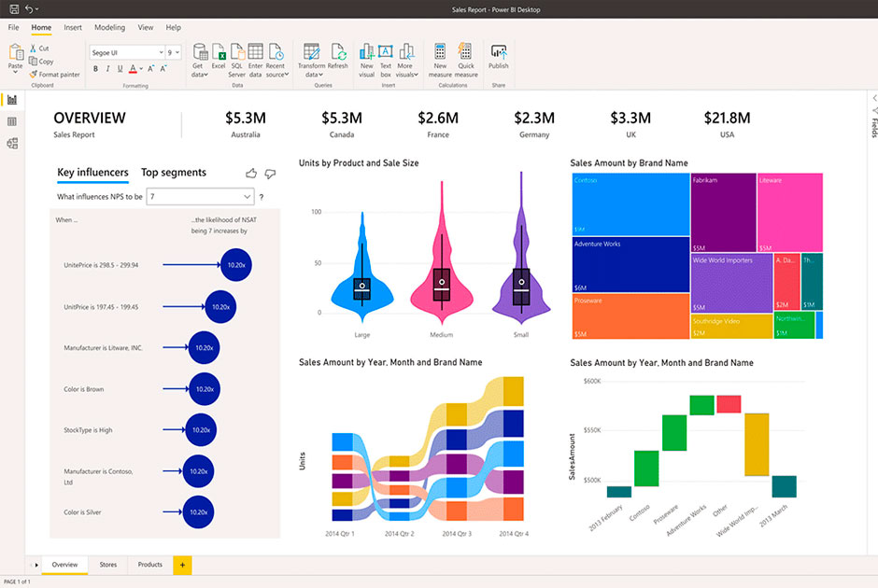Click the Contoso tile in treemap
878x588 pixels.
631,204
